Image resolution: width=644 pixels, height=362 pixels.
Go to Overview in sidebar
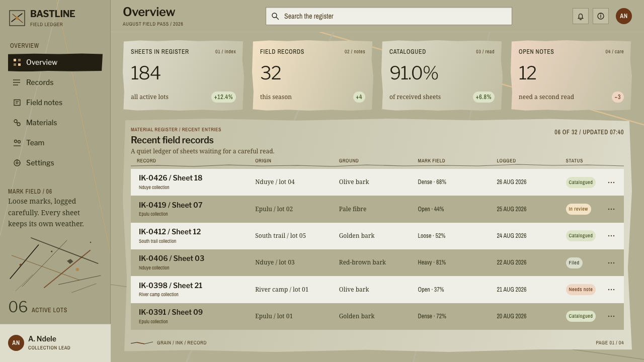click(55, 62)
